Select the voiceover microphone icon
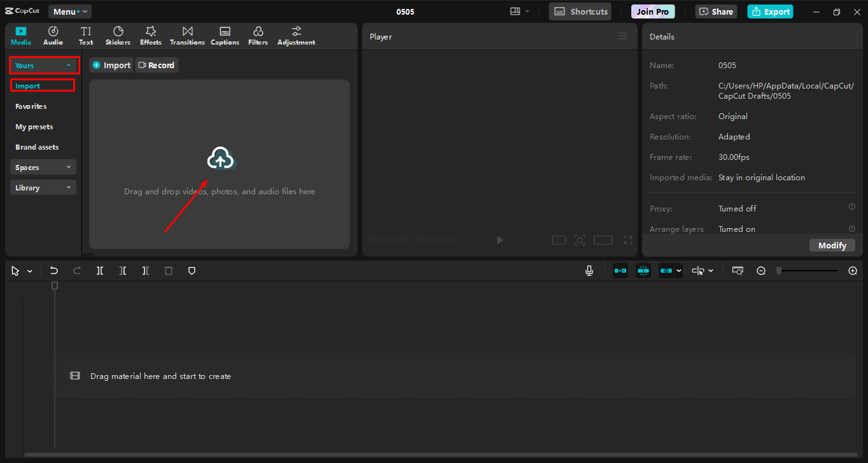Screen dimensions: 868x463 click(589, 270)
